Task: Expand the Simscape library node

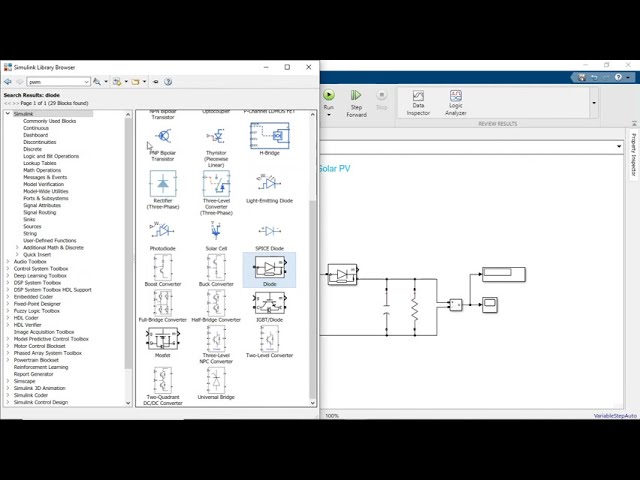Action: [x=7, y=381]
